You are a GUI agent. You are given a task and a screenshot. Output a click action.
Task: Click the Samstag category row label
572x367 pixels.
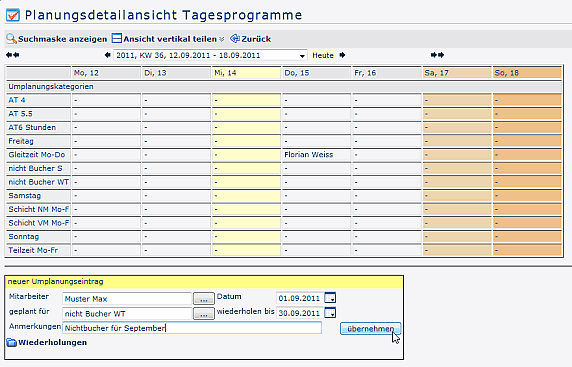(38, 196)
